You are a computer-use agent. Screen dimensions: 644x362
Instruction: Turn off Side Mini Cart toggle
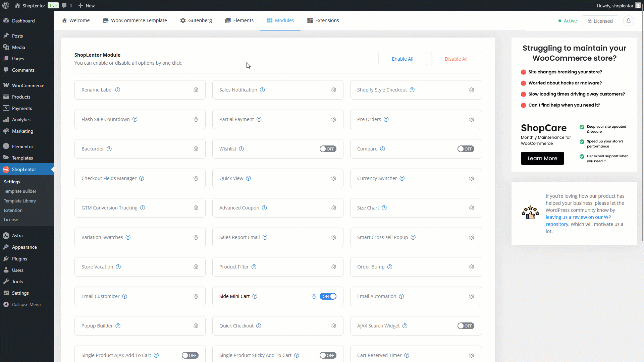tap(328, 296)
